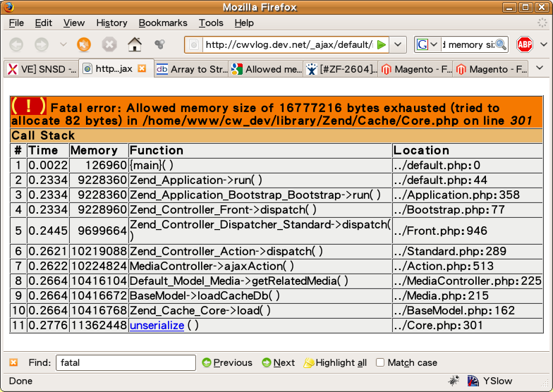Close the find bar with orange X
The height and width of the screenshot is (392, 553).
pyautogui.click(x=13, y=362)
